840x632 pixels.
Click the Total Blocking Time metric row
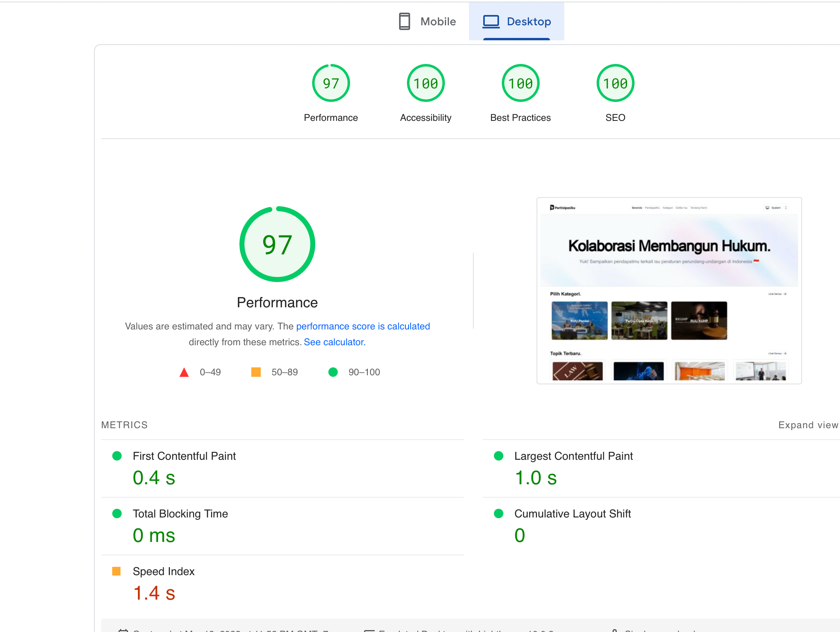[180, 514]
